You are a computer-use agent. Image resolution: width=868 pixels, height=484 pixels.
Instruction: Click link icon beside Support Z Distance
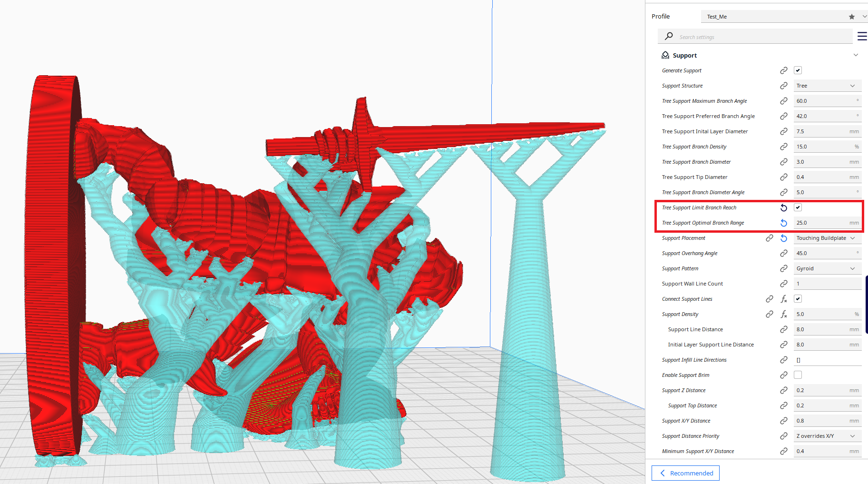pyautogui.click(x=783, y=390)
